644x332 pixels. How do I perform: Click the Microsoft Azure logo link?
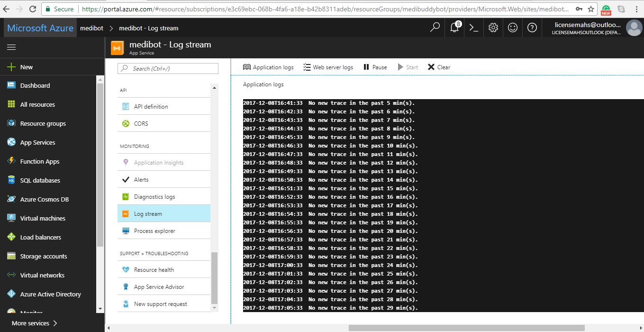click(40, 28)
